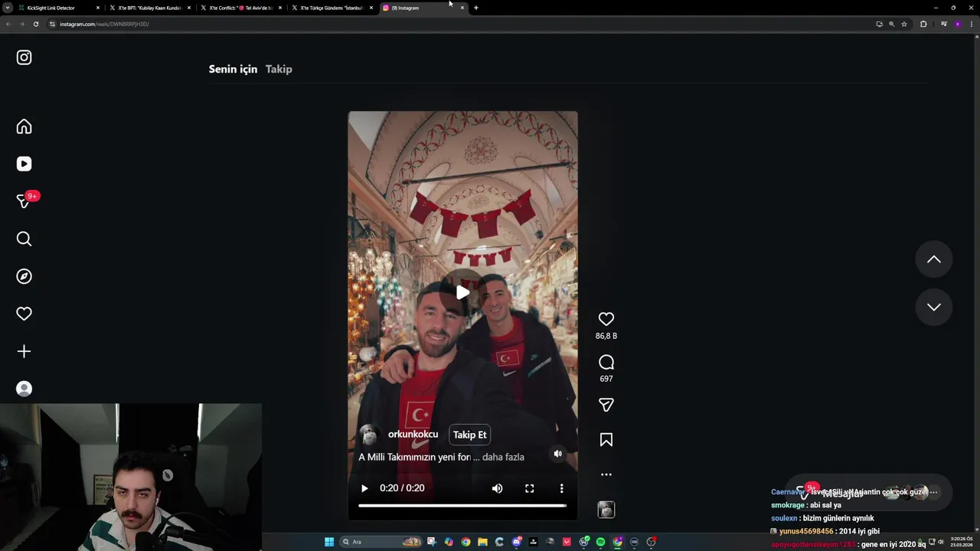Go to the Instagram Home feed

tap(24, 126)
